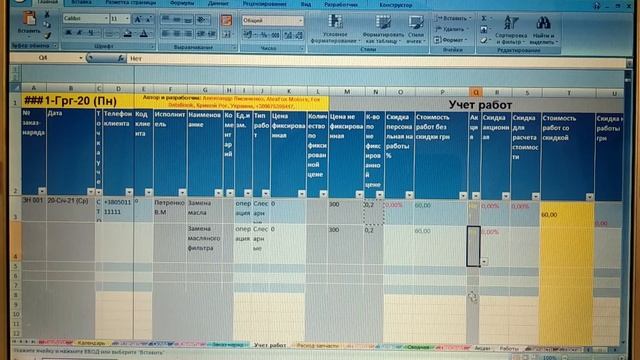Viewport: 640px width, 360px height.
Task: Open the cell borders button
Action: (109, 33)
